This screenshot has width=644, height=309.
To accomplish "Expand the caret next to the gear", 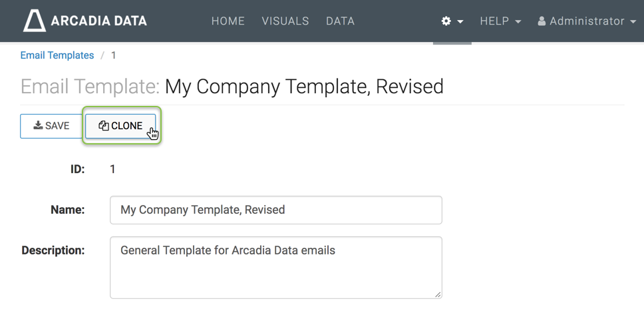I will pyautogui.click(x=460, y=22).
